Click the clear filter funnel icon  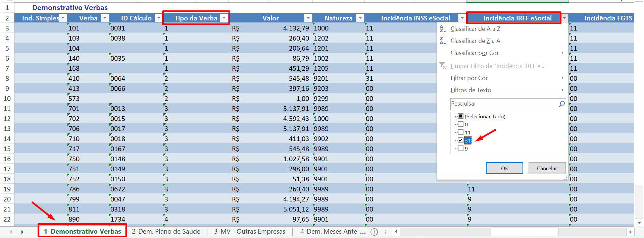(x=443, y=66)
